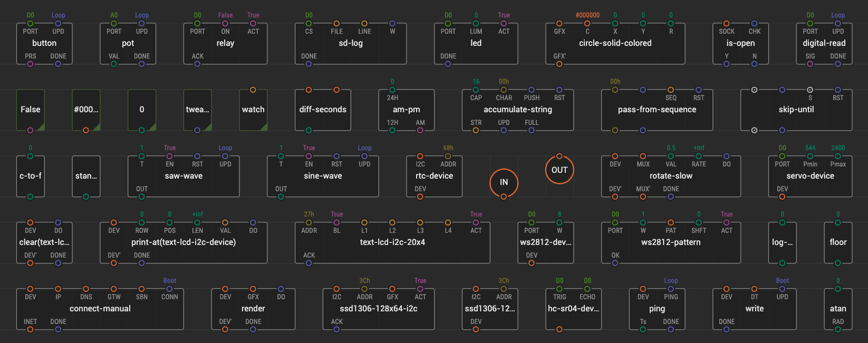
Task: Select the write node
Action: (x=754, y=309)
